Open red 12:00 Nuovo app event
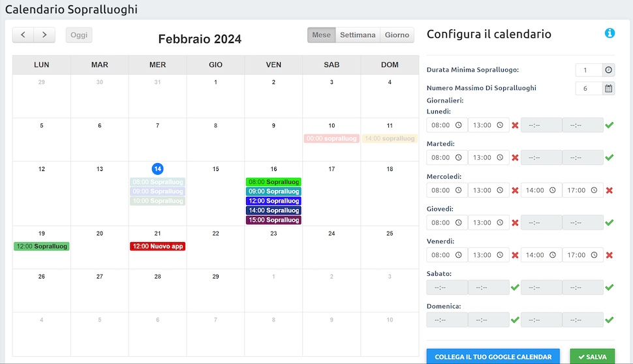The image size is (633, 364). [157, 246]
